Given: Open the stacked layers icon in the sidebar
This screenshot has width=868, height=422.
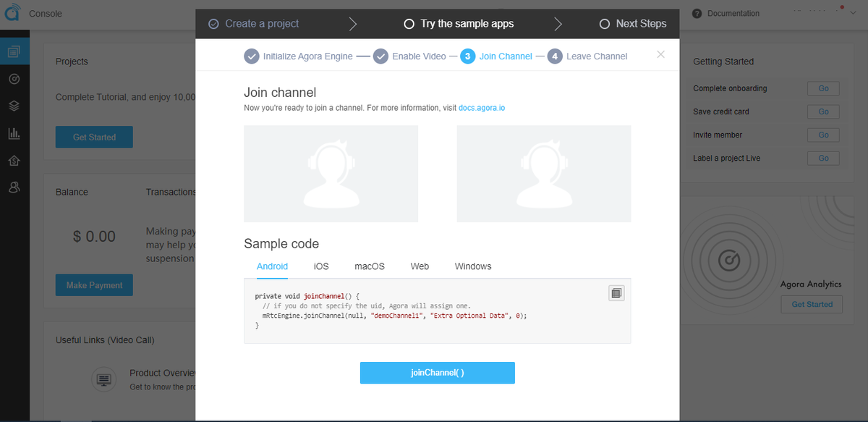Looking at the screenshot, I should coord(14,106).
